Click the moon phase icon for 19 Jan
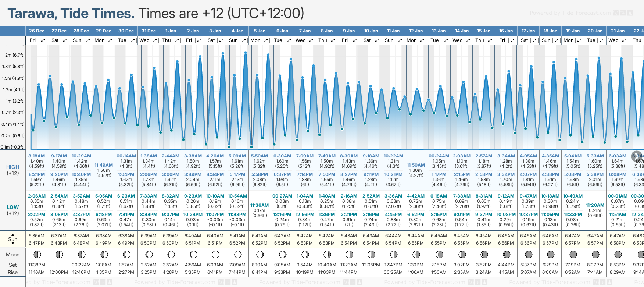The height and width of the screenshot is (287, 644). tap(573, 255)
